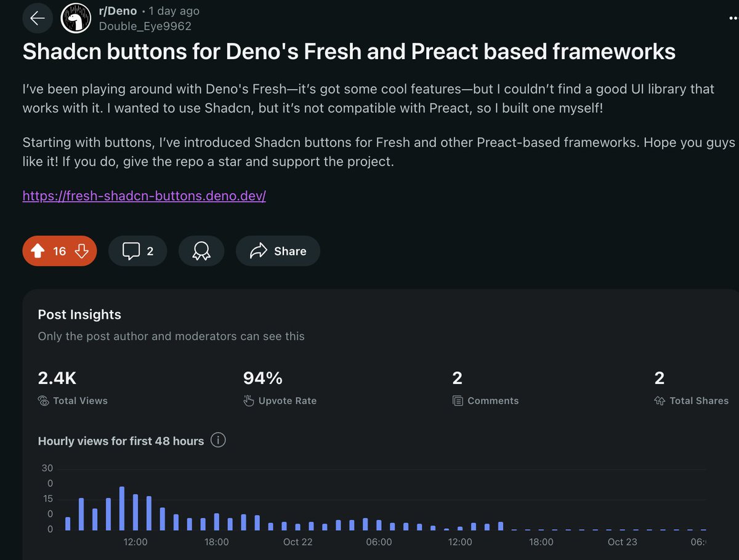Open the fresh-shadcn-buttons.deno.dev link
739x560 pixels.
[x=144, y=196]
